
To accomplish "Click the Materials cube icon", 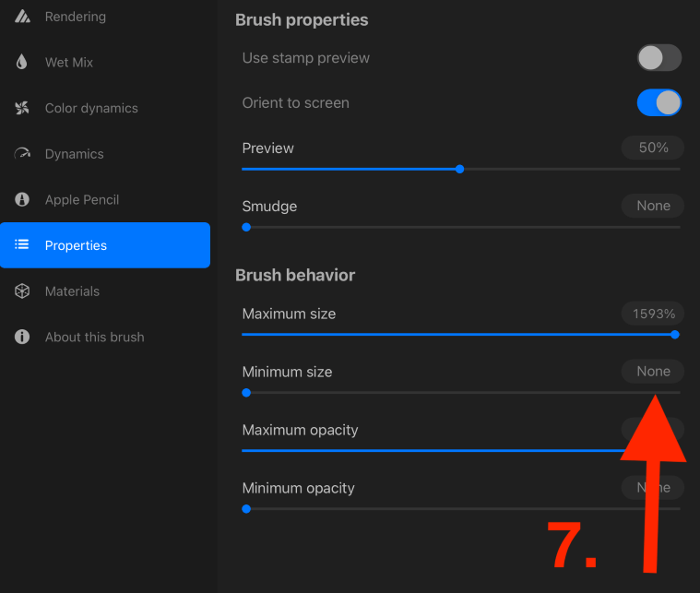I will 22,291.
